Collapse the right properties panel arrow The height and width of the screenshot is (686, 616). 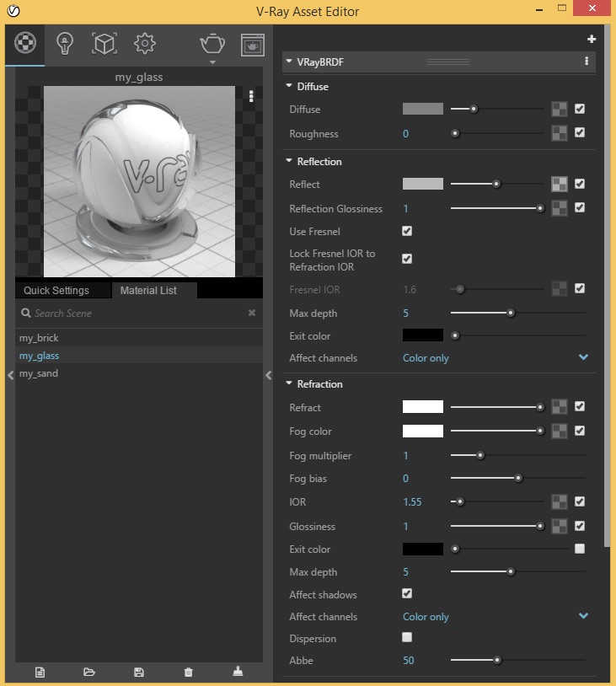pyautogui.click(x=269, y=375)
